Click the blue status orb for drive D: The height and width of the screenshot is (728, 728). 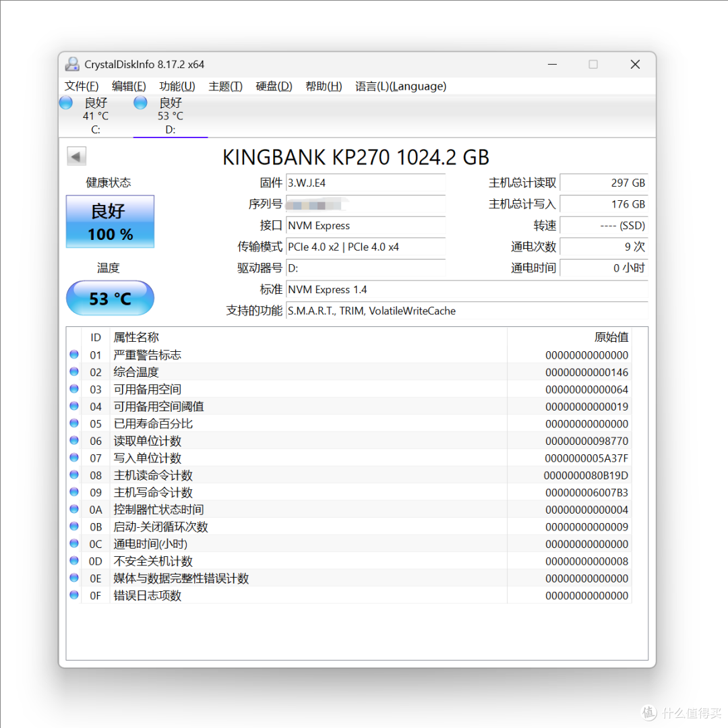140,102
